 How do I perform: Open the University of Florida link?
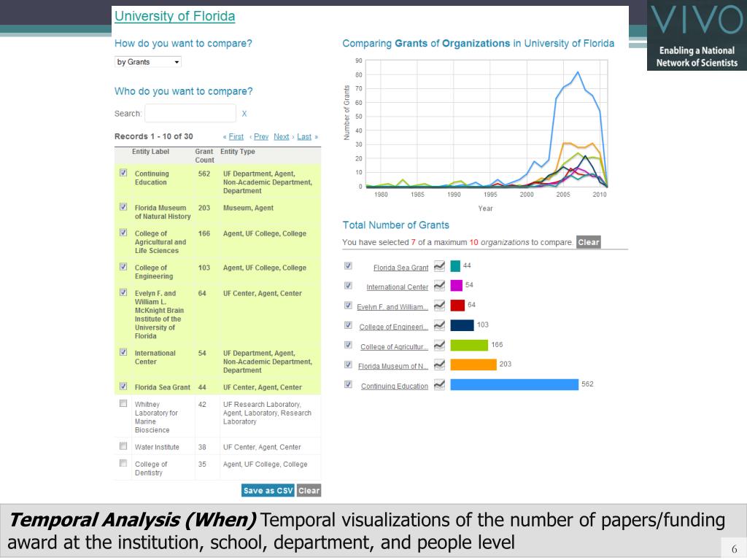(175, 16)
